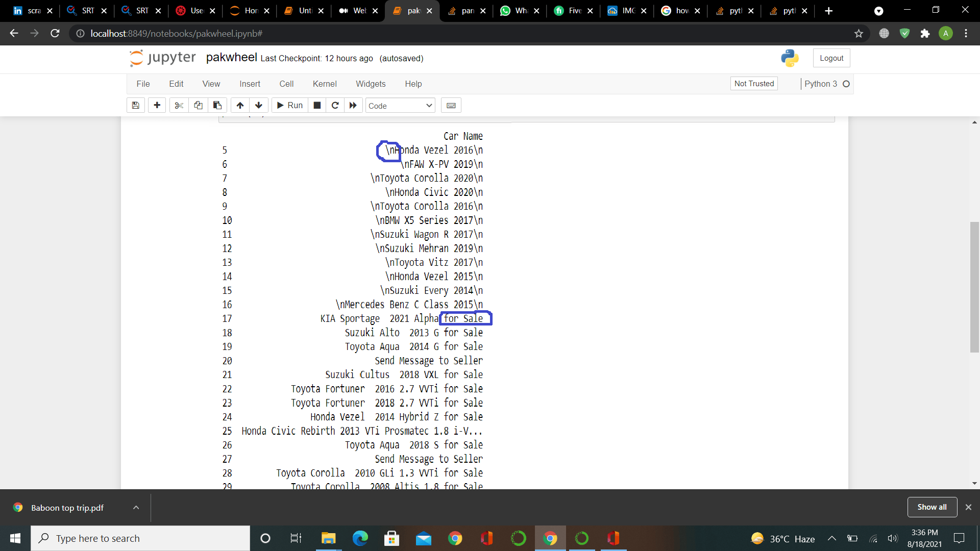The height and width of the screenshot is (551, 980).
Task: Open the Chrome extensions puzzle icon
Action: (x=925, y=34)
